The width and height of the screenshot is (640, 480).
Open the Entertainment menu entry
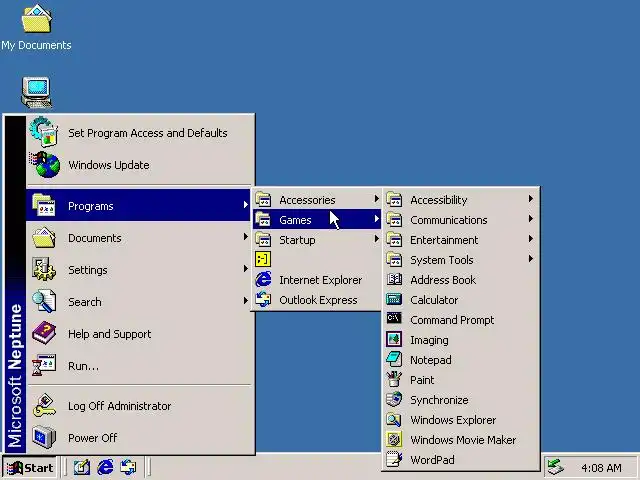[x=460, y=240]
